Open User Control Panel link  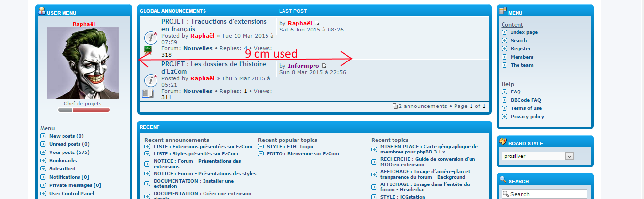click(72, 194)
